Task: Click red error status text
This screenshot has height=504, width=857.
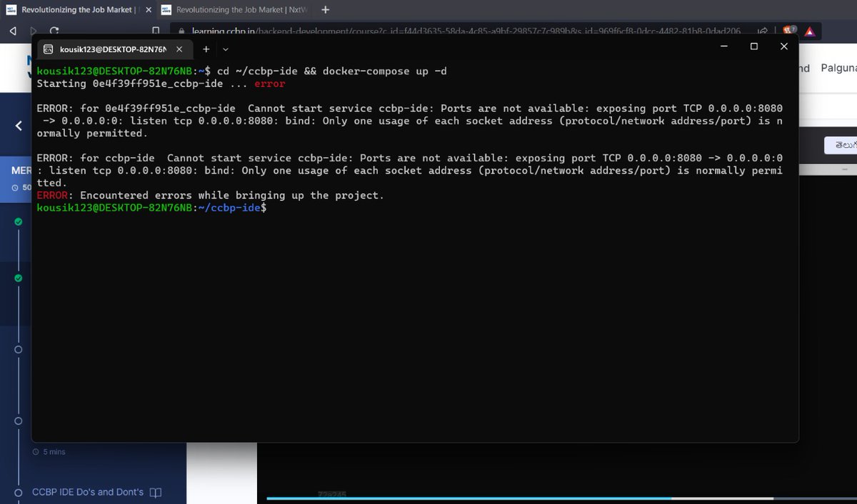Action: click(269, 84)
